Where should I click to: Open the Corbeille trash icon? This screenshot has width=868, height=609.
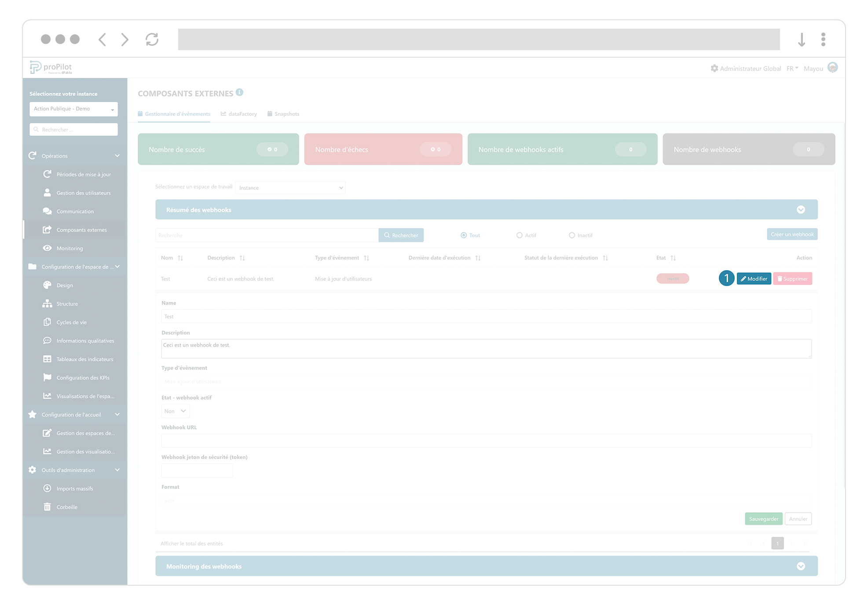click(47, 506)
